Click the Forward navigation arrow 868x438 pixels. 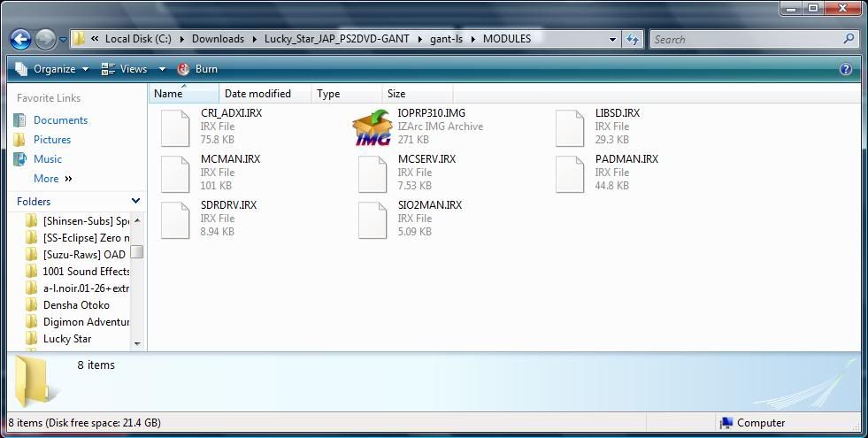click(x=45, y=39)
